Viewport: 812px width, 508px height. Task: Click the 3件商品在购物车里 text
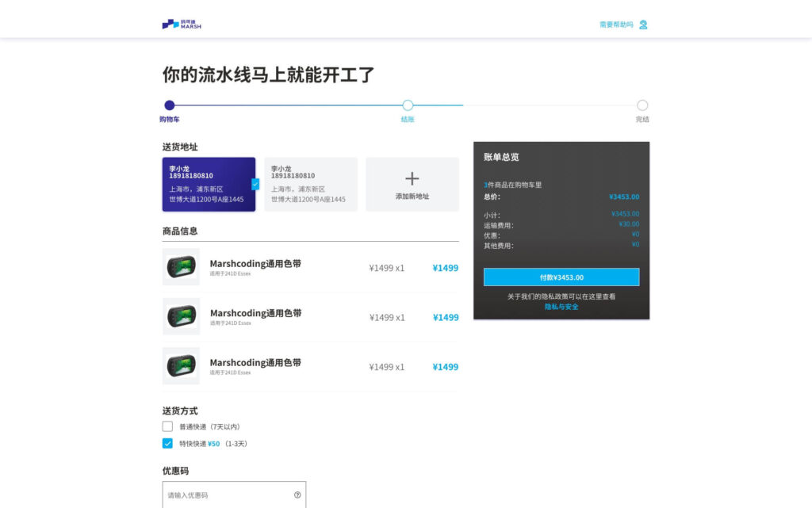(x=513, y=185)
